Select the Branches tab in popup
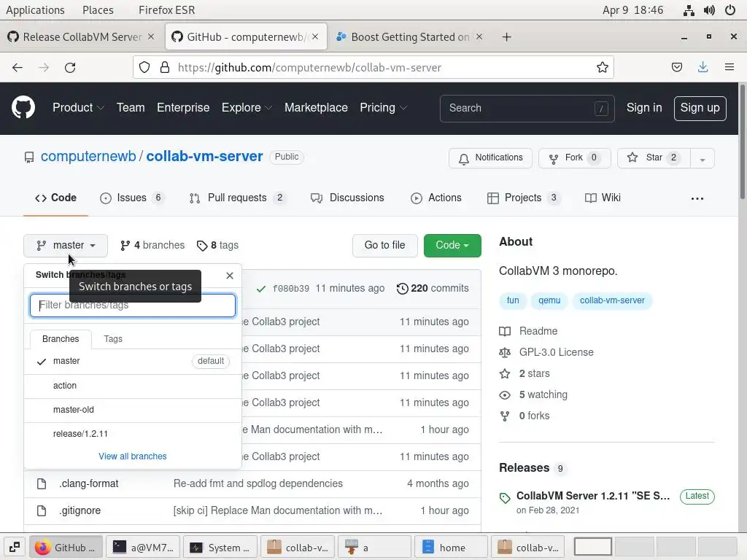The width and height of the screenshot is (747, 560). (x=61, y=339)
